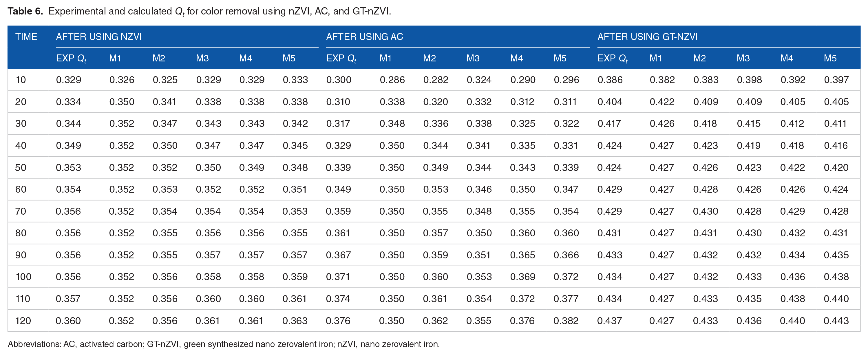This screenshot has height=356, width=868.
Task: Click the M5 header under GT-NZVI
Action: click(830, 58)
